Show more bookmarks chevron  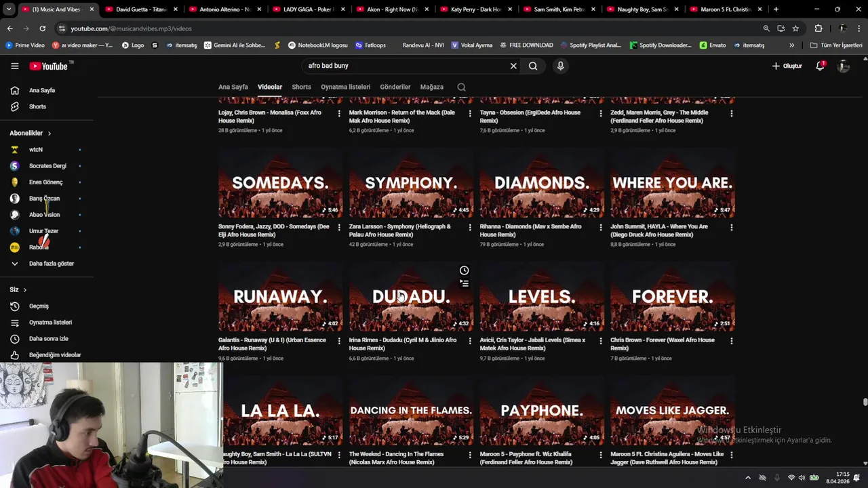coord(791,45)
